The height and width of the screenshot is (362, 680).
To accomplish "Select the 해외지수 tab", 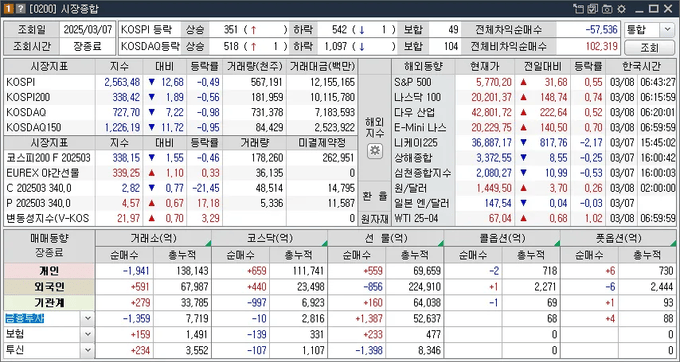I will point(375,128).
